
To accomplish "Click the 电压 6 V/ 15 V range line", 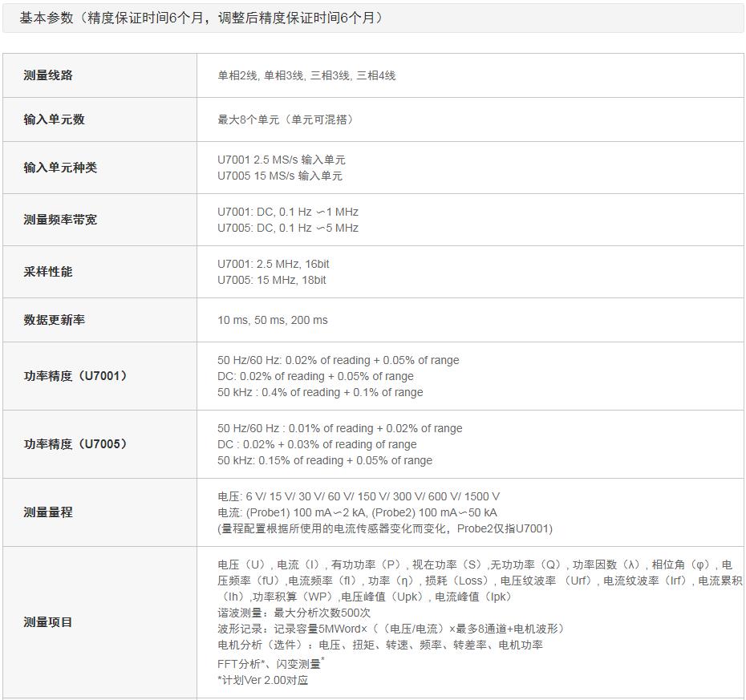I will click(x=358, y=496).
